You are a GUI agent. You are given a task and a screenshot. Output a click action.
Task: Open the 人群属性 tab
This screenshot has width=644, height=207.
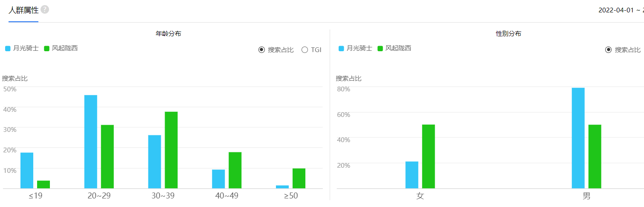pyautogui.click(x=23, y=10)
